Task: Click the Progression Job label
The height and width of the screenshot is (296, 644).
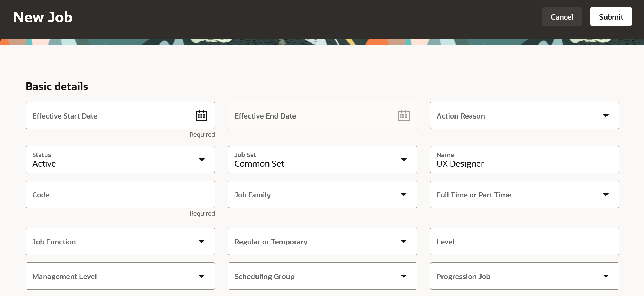Action: point(463,277)
